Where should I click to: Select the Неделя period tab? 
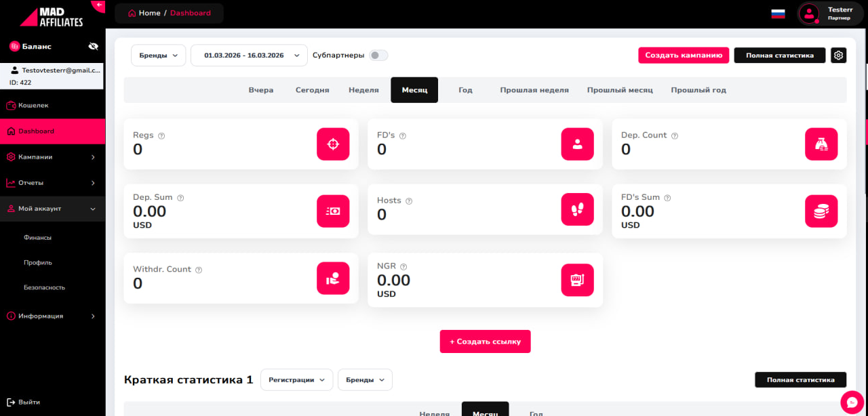pos(363,90)
